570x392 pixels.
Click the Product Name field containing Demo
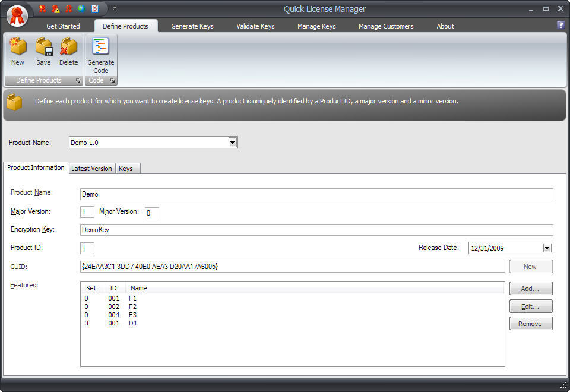[316, 194]
